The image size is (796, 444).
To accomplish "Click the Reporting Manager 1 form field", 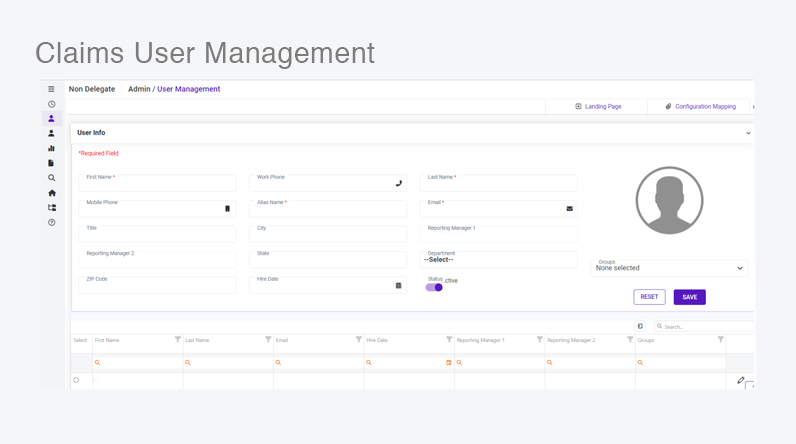I will tap(499, 234).
